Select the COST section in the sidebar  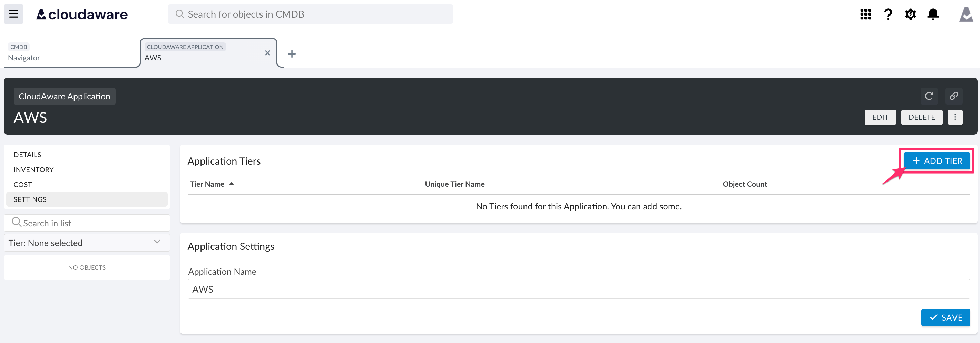coord(23,184)
